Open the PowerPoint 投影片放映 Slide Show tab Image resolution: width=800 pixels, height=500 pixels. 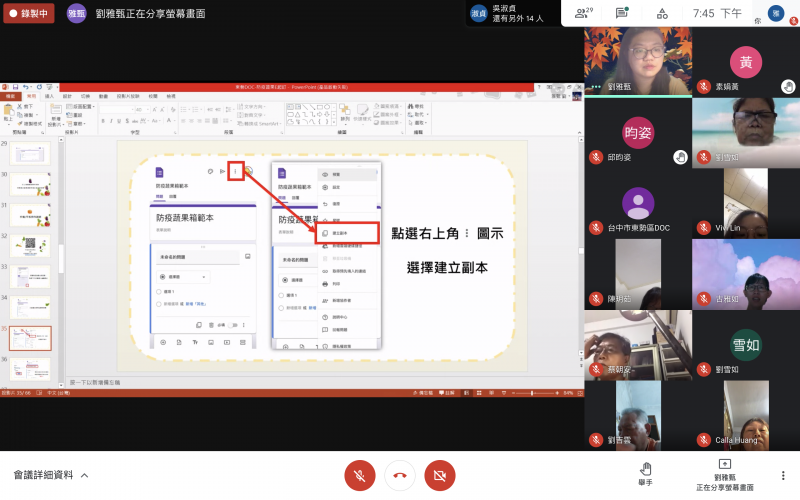pyautogui.click(x=128, y=96)
